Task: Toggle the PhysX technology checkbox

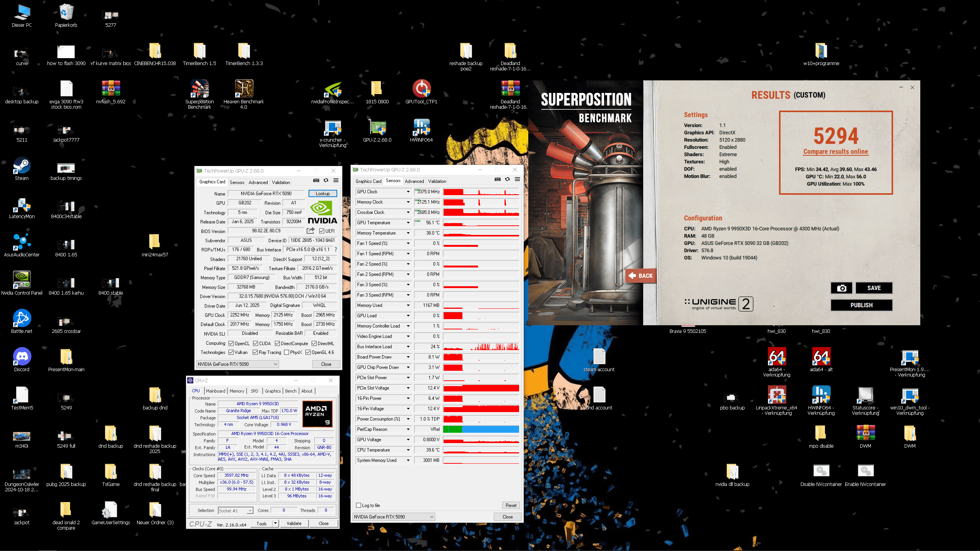Action: click(x=287, y=352)
